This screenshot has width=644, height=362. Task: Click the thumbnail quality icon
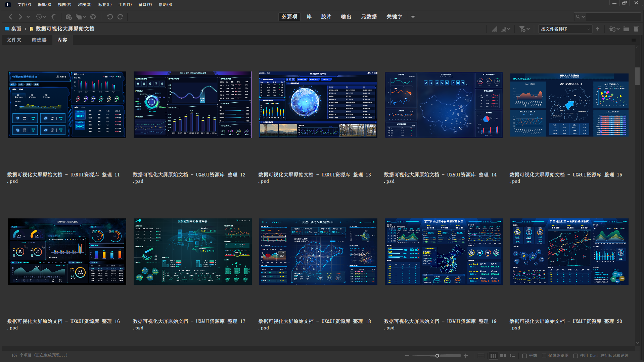[x=504, y=29]
